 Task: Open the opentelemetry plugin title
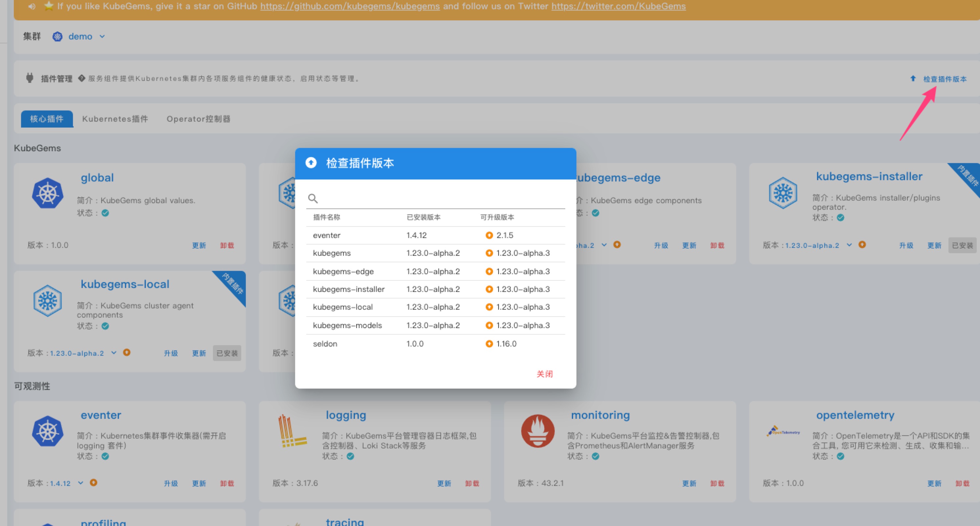click(855, 415)
